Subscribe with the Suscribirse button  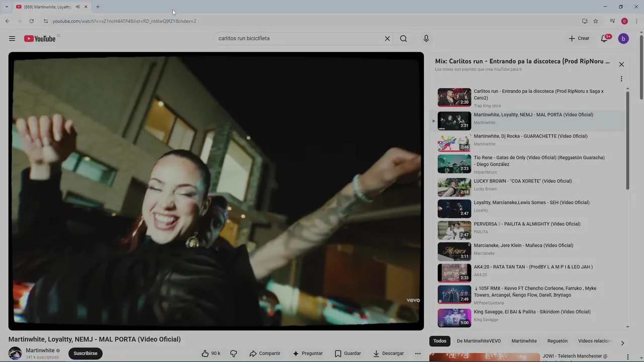(86, 353)
